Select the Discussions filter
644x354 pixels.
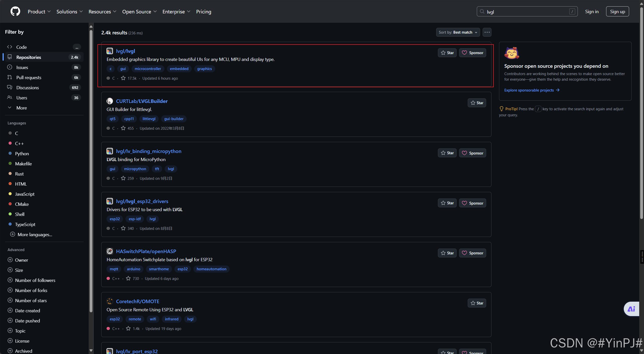(x=28, y=87)
